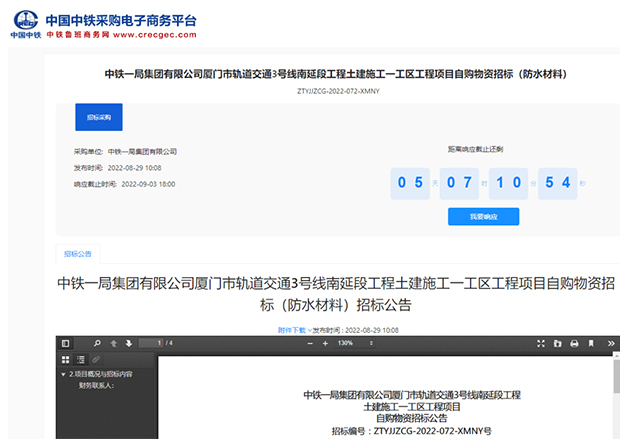Show document outline in sidebar
Image resolution: width=620 pixels, height=440 pixels.
pyautogui.click(x=81, y=359)
